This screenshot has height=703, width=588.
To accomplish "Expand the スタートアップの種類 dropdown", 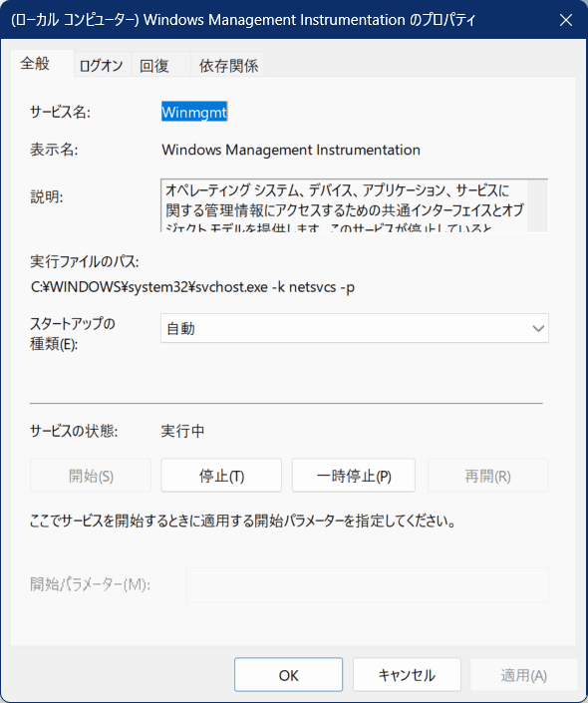I will [x=355, y=328].
